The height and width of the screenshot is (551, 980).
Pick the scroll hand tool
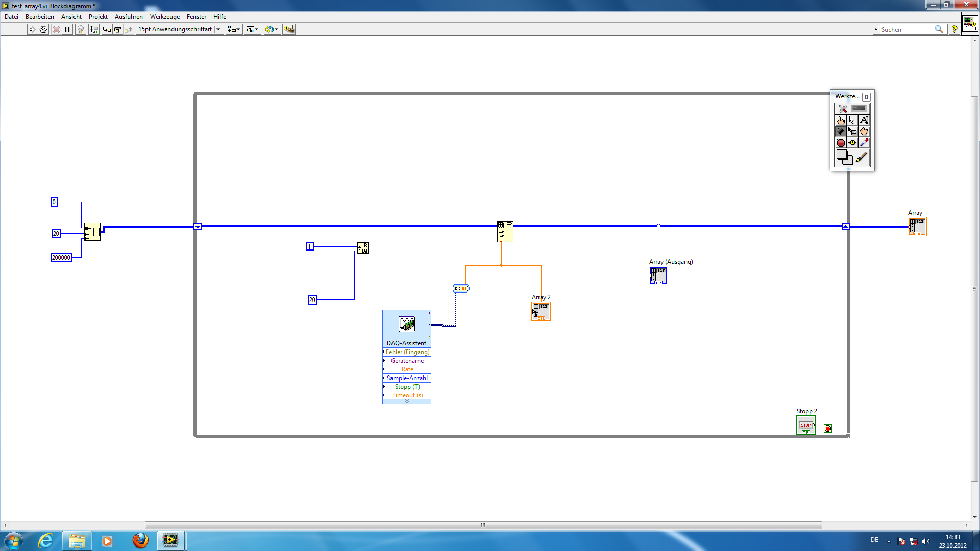click(x=864, y=132)
